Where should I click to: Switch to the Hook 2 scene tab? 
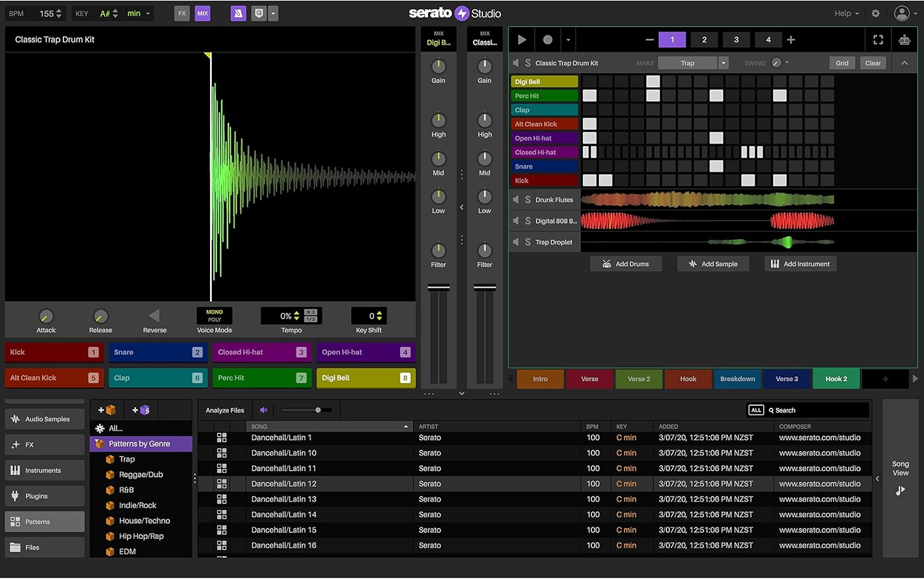click(x=836, y=379)
